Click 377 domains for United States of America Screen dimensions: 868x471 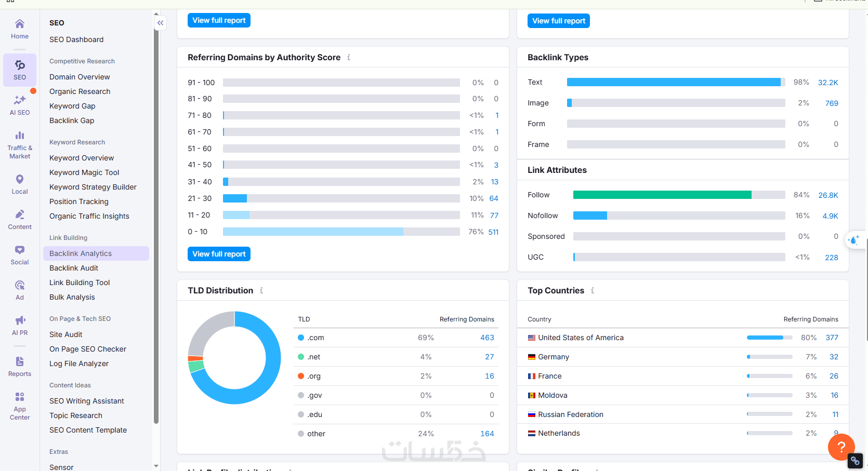(x=832, y=338)
